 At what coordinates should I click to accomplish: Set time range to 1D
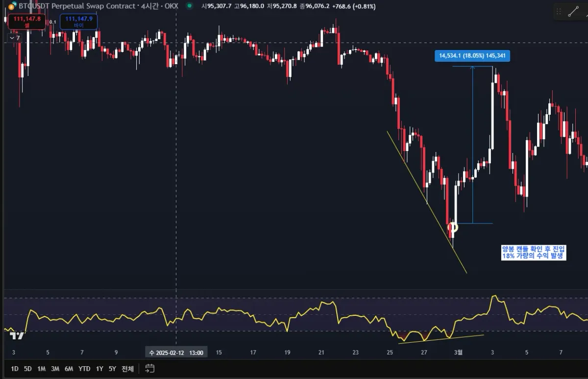(15, 368)
